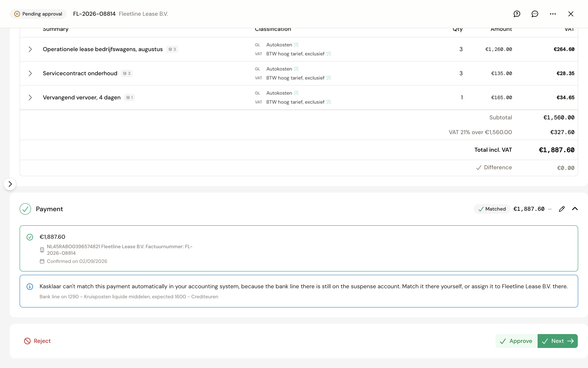
Task: Open the side panel arrow on left edge
Action: click(x=10, y=184)
